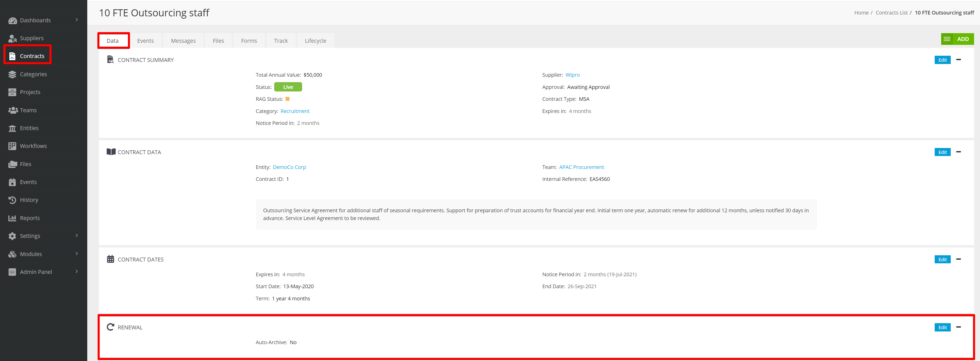Image resolution: width=980 pixels, height=361 pixels.
Task: Click the Events calendar icon in sidebar
Action: [12, 182]
